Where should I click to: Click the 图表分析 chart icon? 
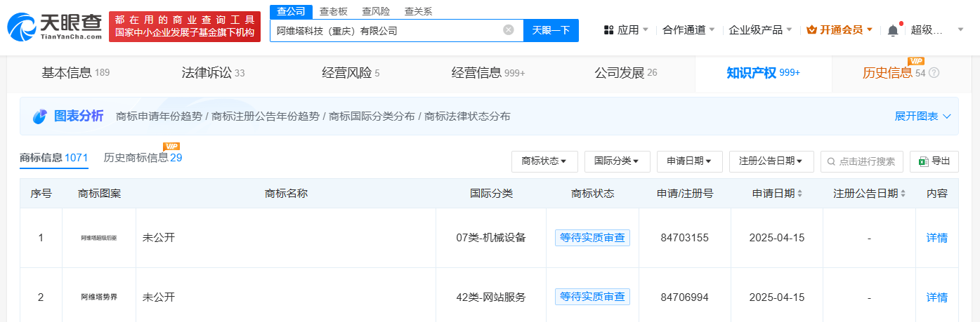point(40,116)
